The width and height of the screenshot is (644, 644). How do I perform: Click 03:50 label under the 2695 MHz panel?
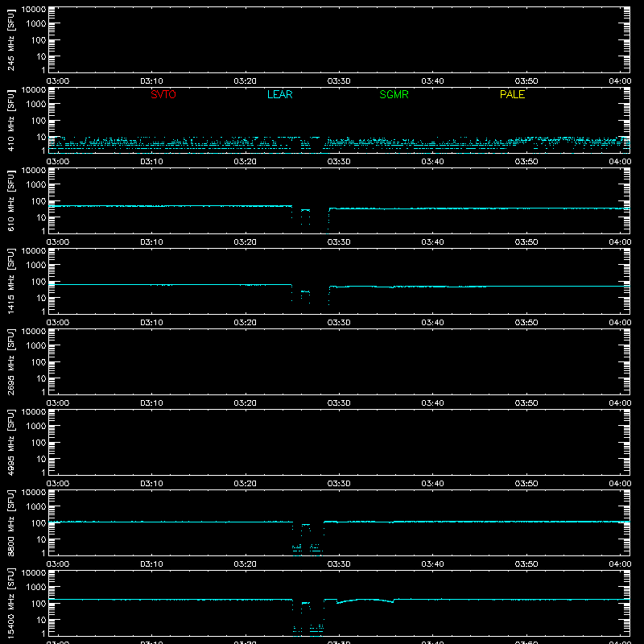point(526,403)
